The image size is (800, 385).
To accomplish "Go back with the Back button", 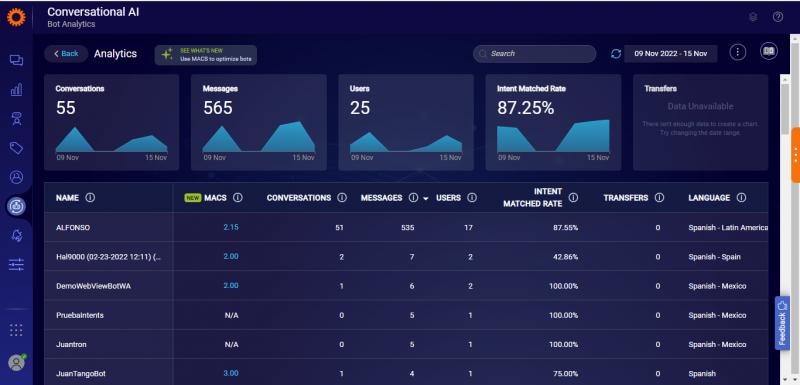I will 66,54.
